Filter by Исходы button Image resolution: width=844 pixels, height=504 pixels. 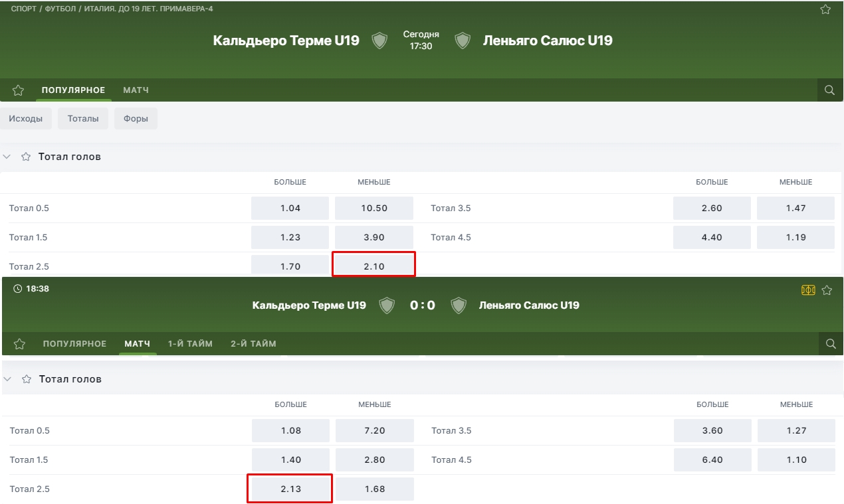(26, 119)
